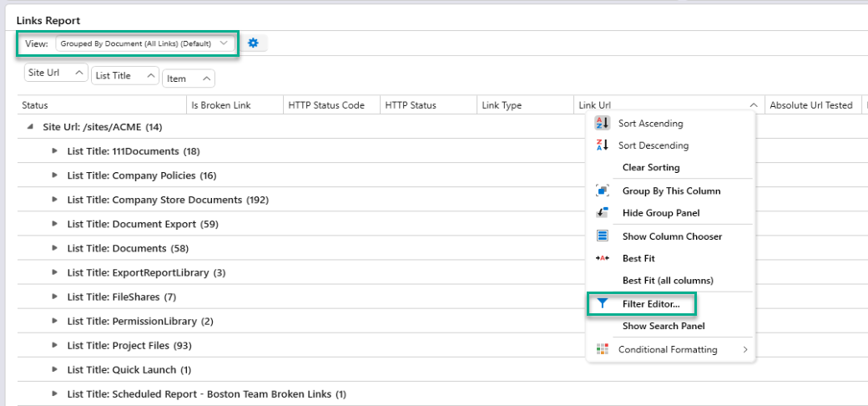Click the Is Broken Link column header
The height and width of the screenshot is (406, 868).
coord(235,105)
